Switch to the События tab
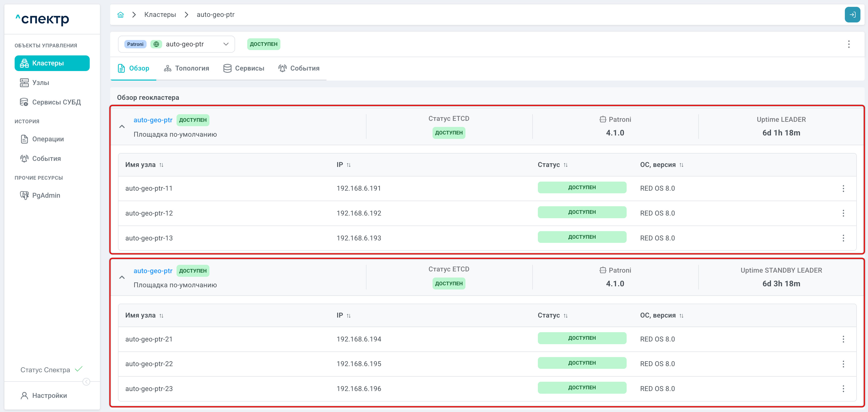This screenshot has height=412, width=868. pos(299,68)
